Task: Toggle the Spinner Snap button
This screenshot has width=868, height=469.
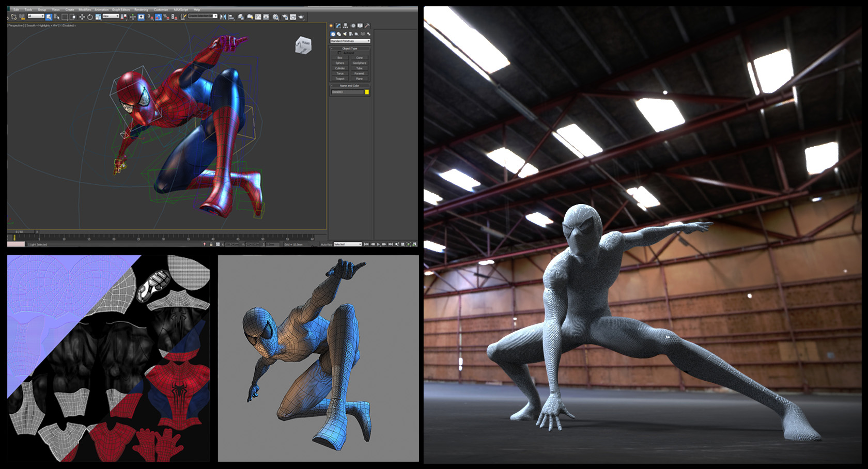Action: pos(174,17)
